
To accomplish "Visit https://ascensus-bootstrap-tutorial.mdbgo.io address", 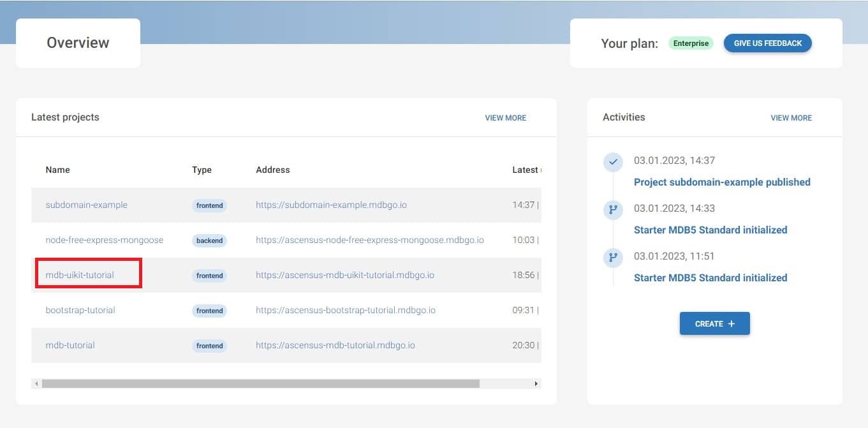I will 345,310.
